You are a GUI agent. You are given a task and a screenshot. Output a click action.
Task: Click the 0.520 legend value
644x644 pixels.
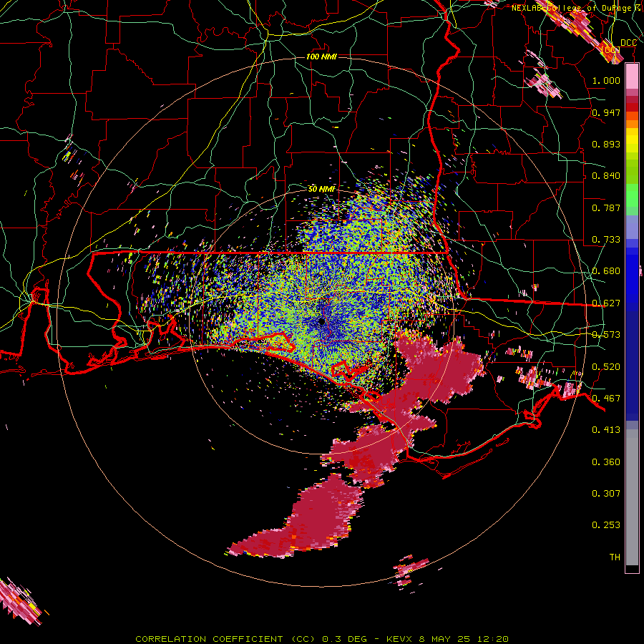coord(606,366)
